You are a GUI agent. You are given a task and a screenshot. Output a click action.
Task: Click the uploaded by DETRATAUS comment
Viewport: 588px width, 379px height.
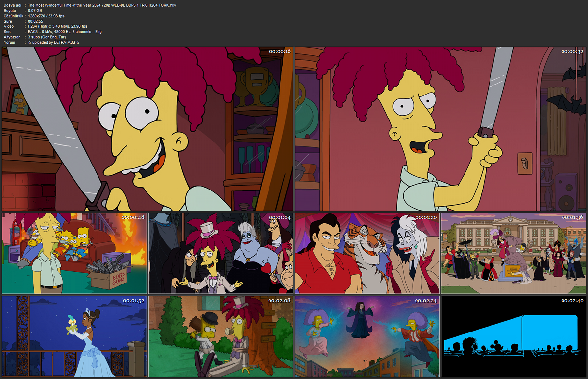coord(54,43)
